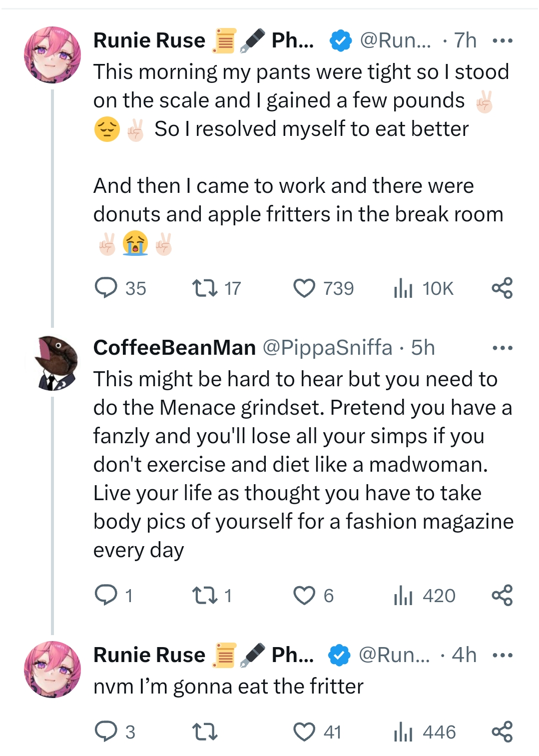Like the tweet with 739 likes

pos(304,288)
